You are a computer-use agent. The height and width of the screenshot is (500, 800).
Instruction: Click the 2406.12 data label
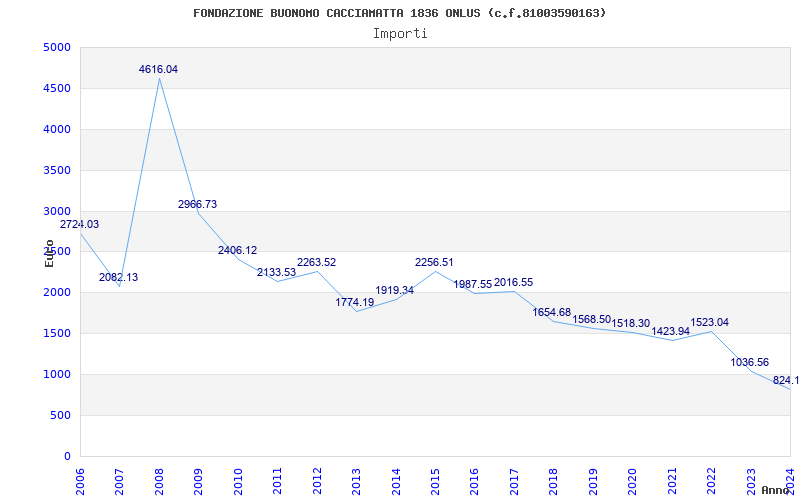point(237,251)
